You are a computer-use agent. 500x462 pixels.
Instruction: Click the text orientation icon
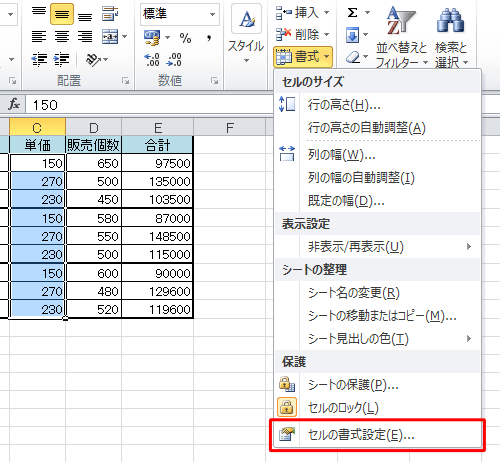[93, 59]
